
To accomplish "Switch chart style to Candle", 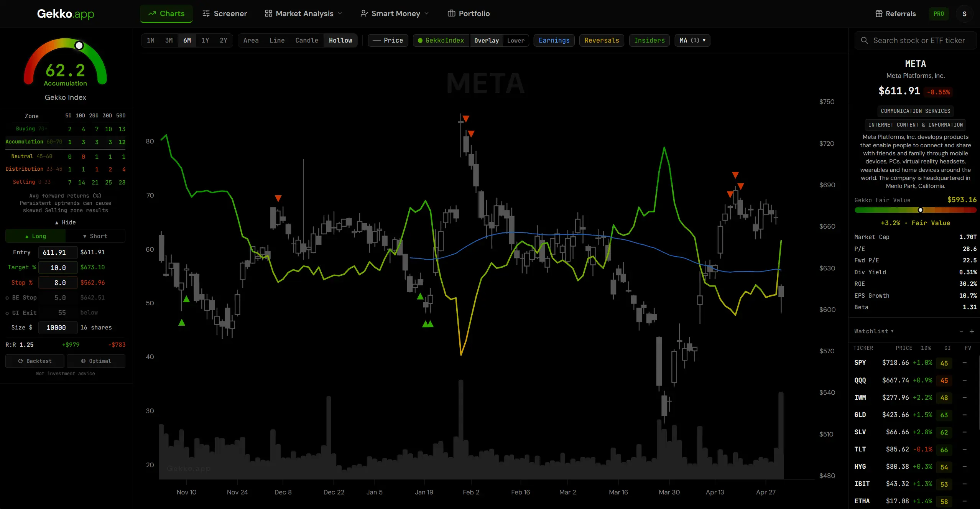I will point(307,40).
